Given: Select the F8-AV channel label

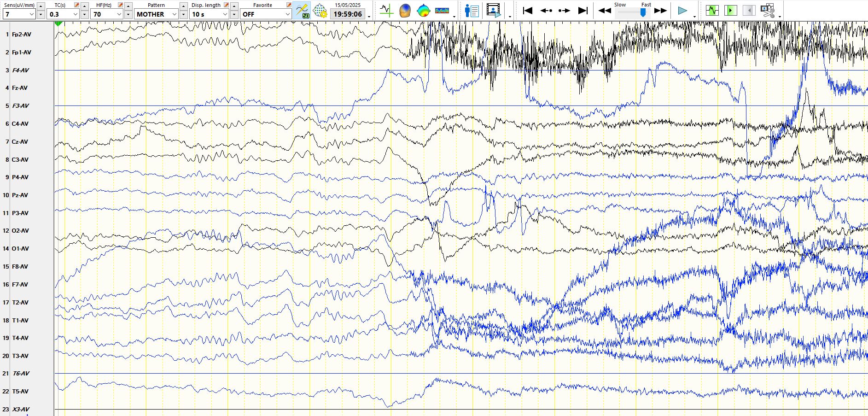Looking at the screenshot, I should click(20, 267).
